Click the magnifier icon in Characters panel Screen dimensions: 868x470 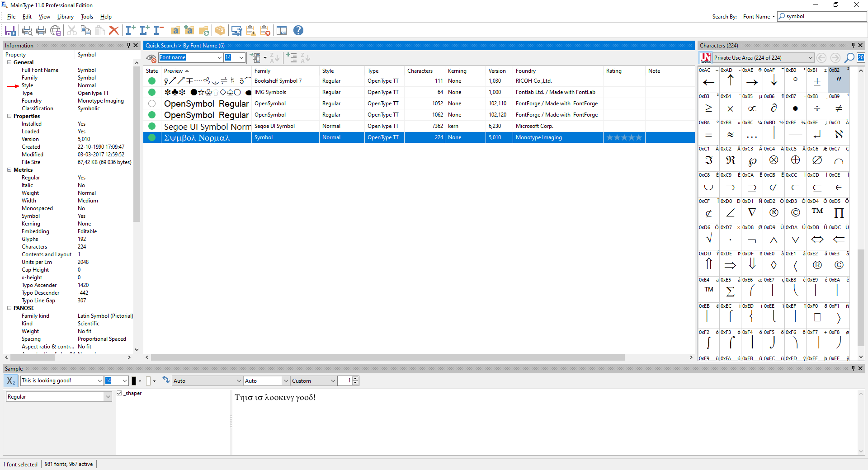click(x=849, y=58)
